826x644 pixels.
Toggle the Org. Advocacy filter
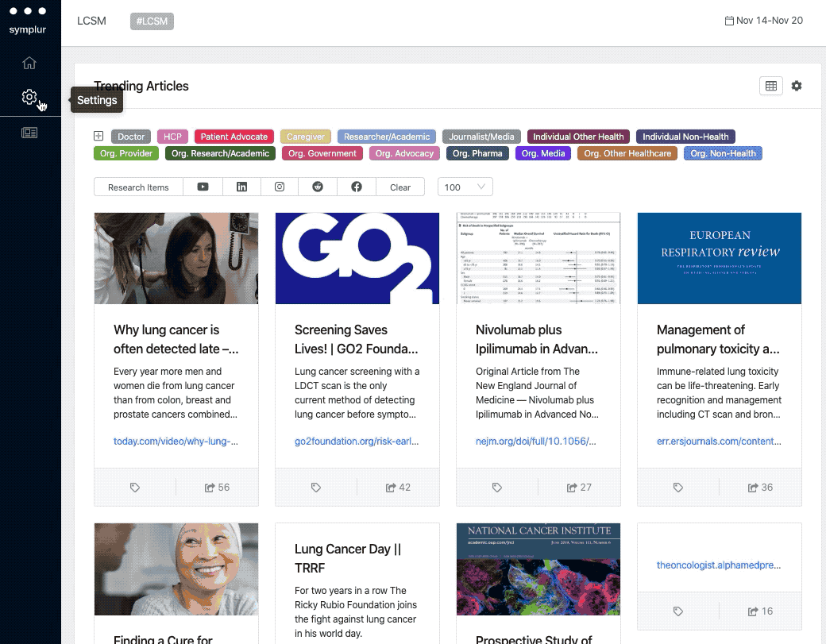click(x=404, y=154)
